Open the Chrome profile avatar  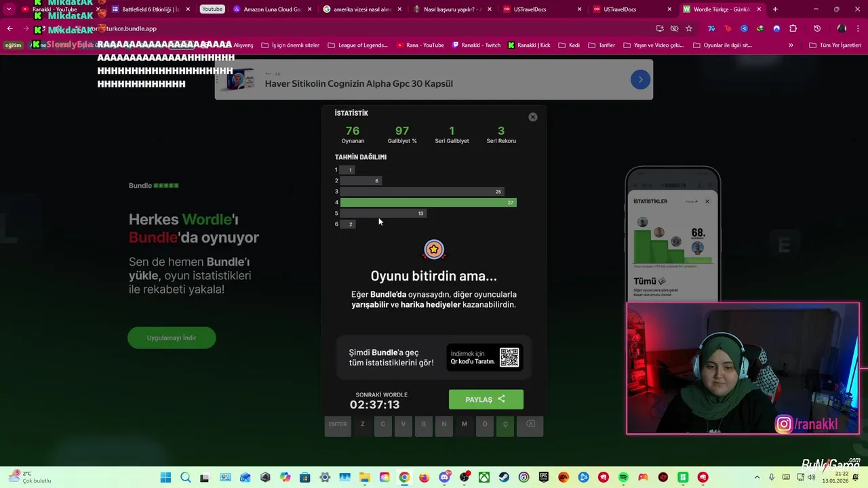pos(842,28)
